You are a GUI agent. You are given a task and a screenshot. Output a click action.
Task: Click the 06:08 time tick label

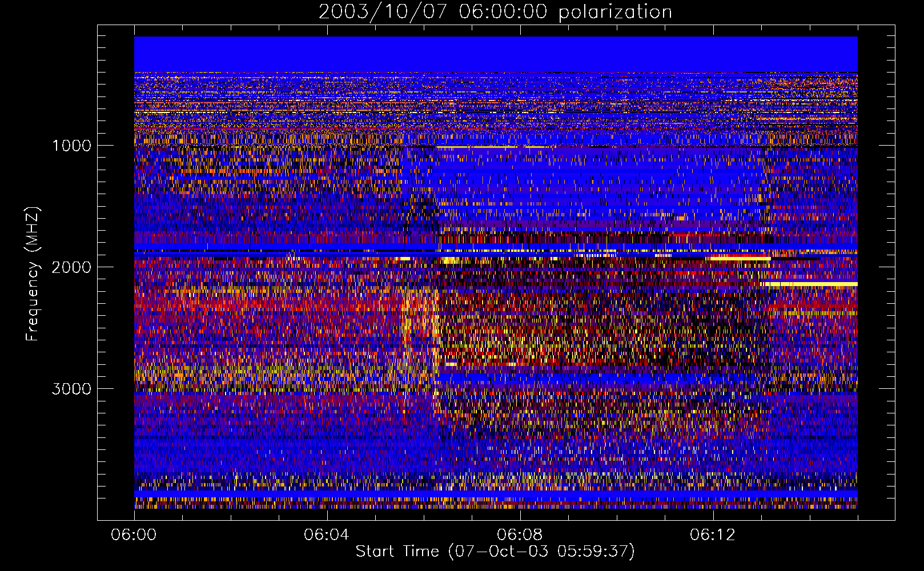pos(520,534)
